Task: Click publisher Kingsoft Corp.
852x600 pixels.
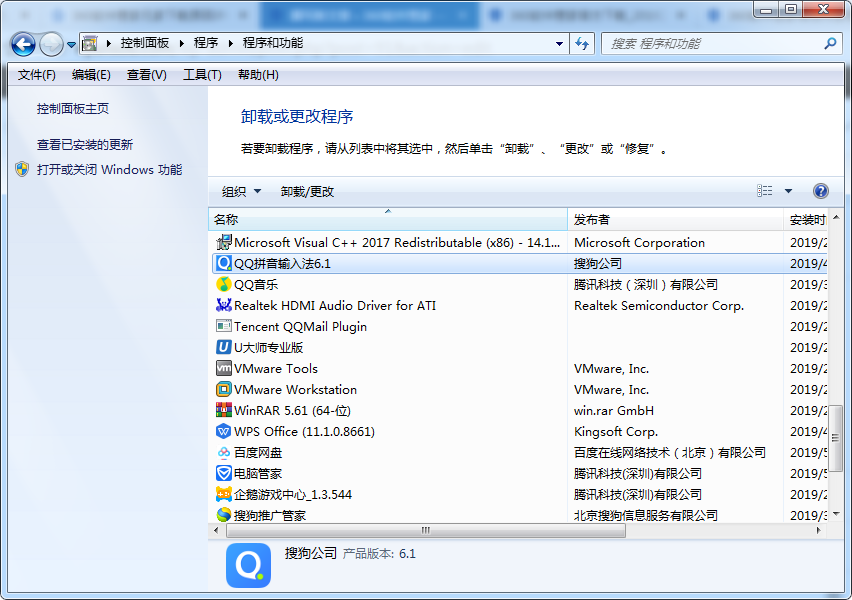Action: [x=616, y=432]
